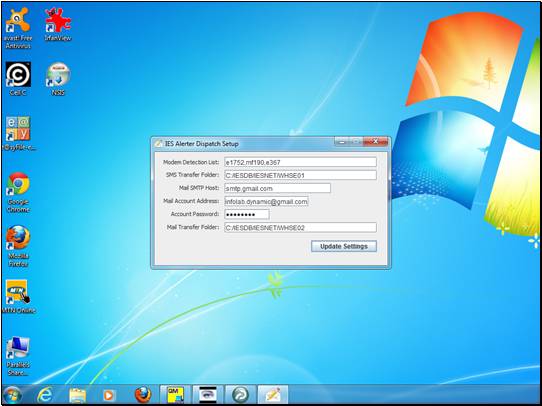Click the Cell C desktop shortcut
The height and width of the screenshot is (406, 542).
[x=18, y=78]
